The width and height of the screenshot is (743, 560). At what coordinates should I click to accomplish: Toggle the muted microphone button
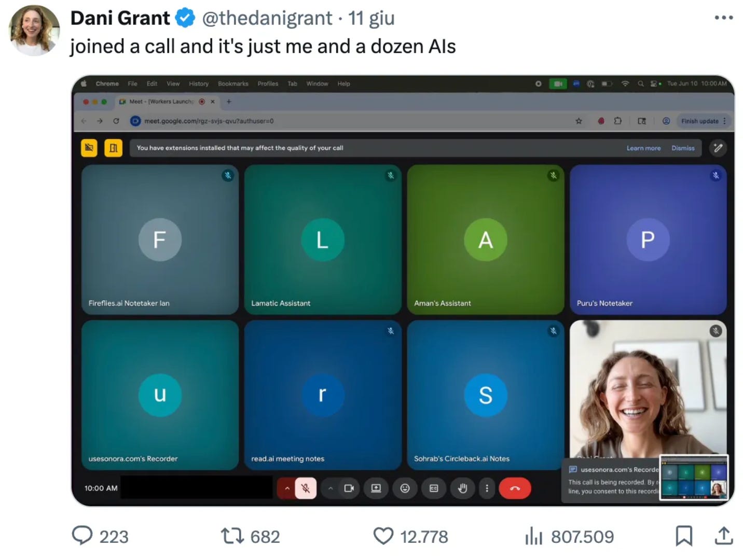(306, 488)
